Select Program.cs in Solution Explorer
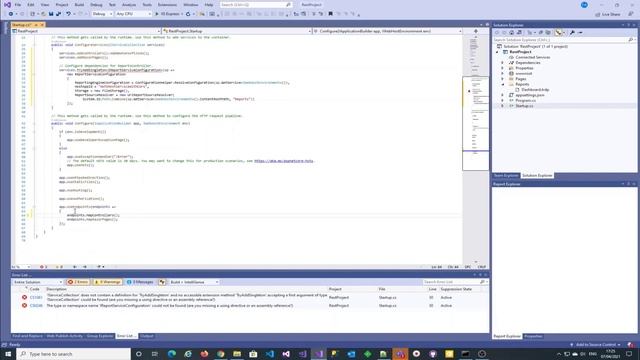This screenshot has width=640, height=360. [x=525, y=100]
